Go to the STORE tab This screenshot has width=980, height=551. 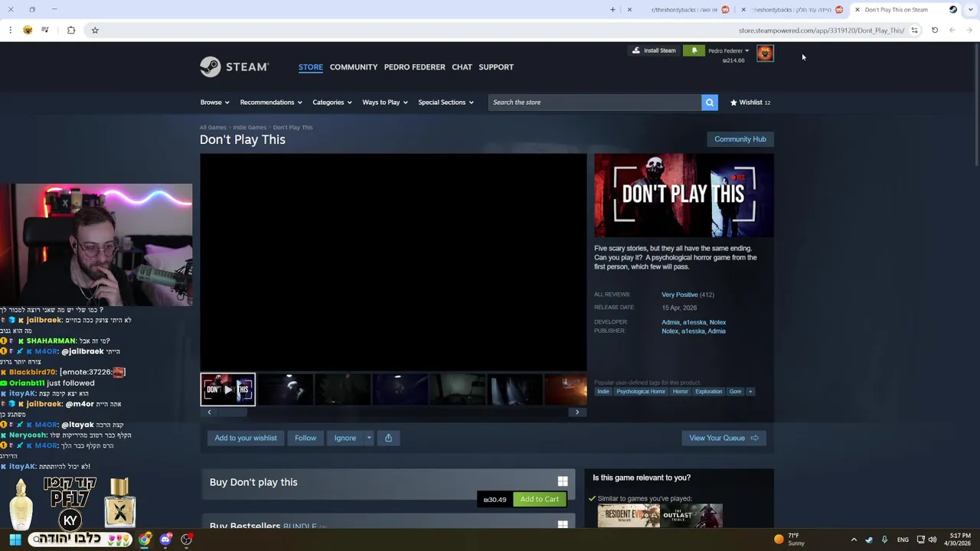[x=311, y=67]
